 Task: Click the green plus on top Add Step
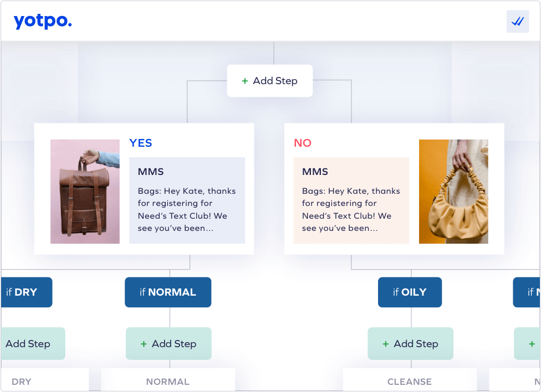coord(244,81)
